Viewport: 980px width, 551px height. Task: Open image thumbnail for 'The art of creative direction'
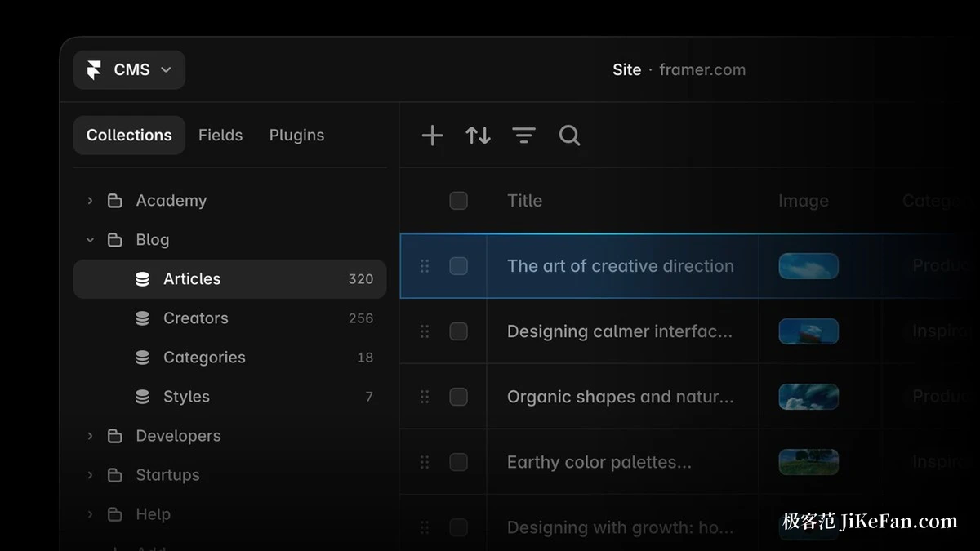(x=808, y=266)
